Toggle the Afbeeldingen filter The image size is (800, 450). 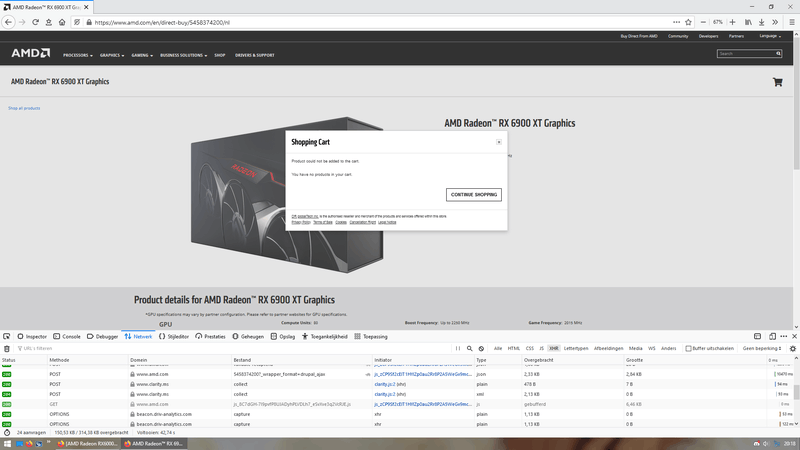(x=609, y=348)
